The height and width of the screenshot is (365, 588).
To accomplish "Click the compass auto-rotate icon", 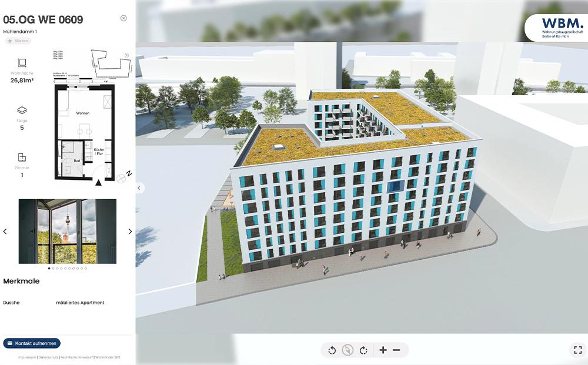I will tap(348, 350).
